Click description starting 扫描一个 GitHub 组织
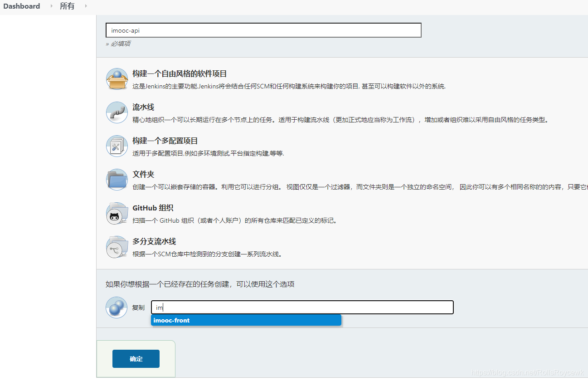588x381 pixels. click(235, 220)
